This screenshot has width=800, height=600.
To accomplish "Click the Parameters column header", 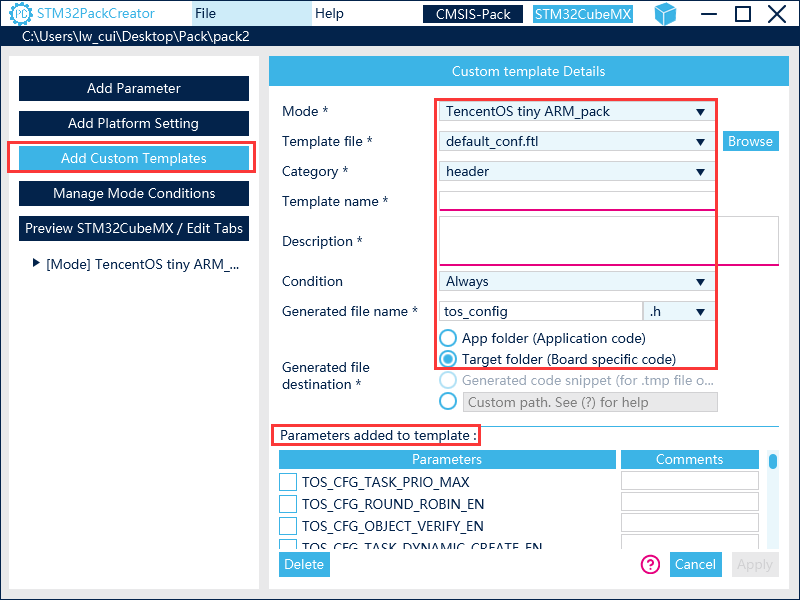I will click(447, 459).
